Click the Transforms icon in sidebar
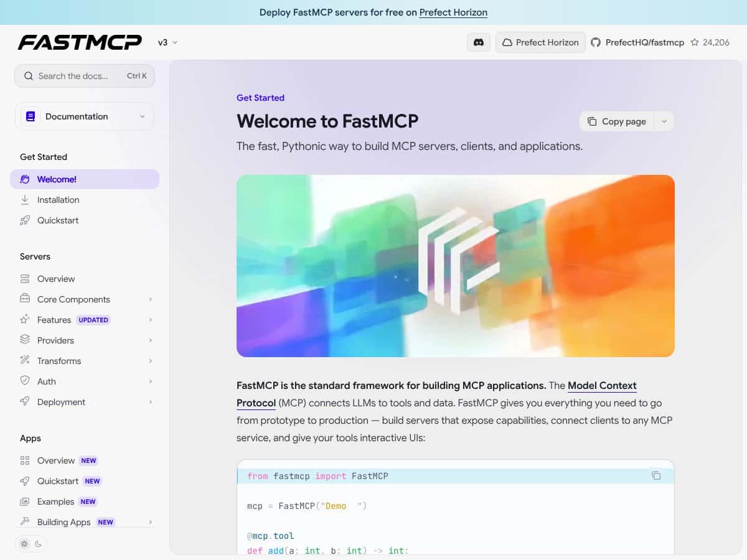The image size is (747, 560). click(x=25, y=361)
